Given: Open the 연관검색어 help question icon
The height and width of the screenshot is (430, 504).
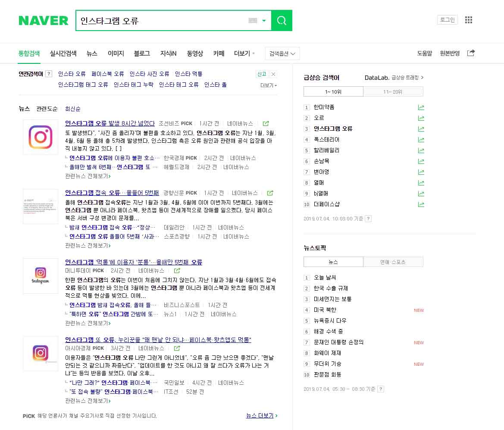Looking at the screenshot, I should [49, 74].
